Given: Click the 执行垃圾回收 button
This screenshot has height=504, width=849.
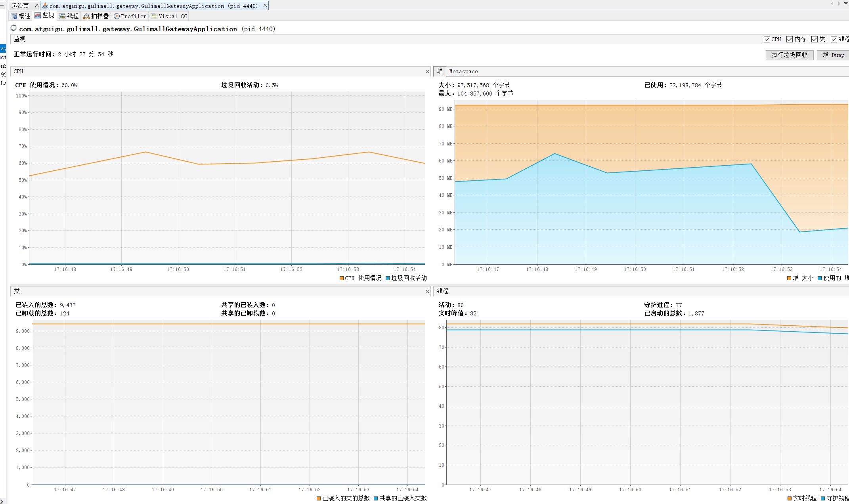Looking at the screenshot, I should click(789, 55).
